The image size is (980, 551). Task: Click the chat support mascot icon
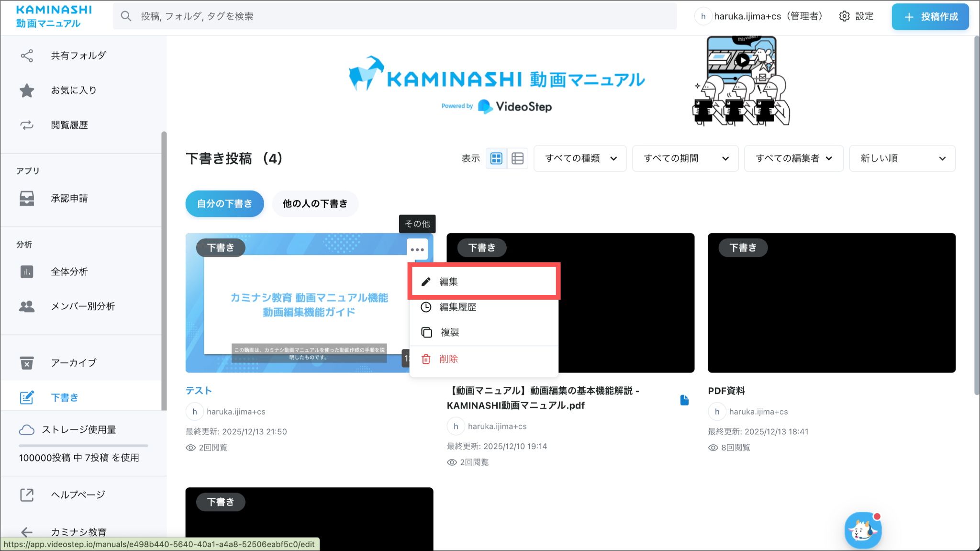point(862,530)
